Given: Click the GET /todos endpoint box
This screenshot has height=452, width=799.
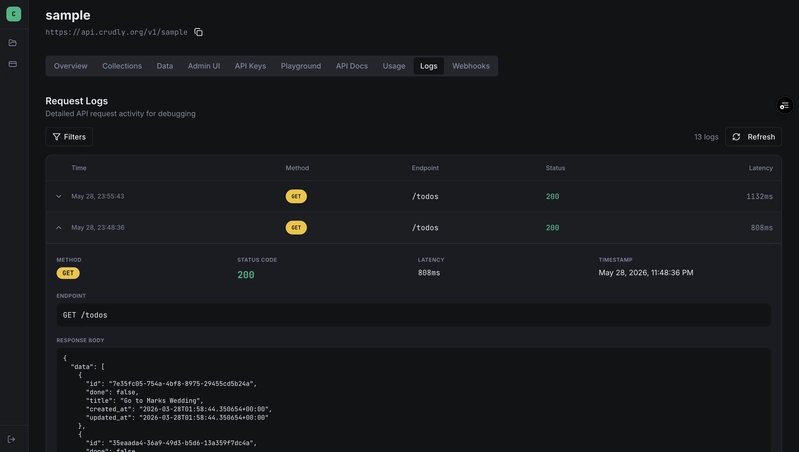Looking at the screenshot, I should click(x=413, y=315).
